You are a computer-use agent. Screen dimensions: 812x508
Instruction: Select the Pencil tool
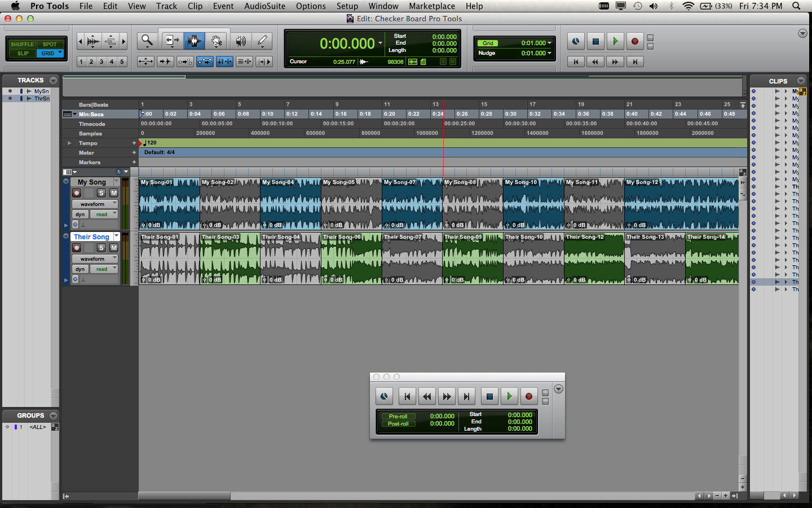coord(262,41)
